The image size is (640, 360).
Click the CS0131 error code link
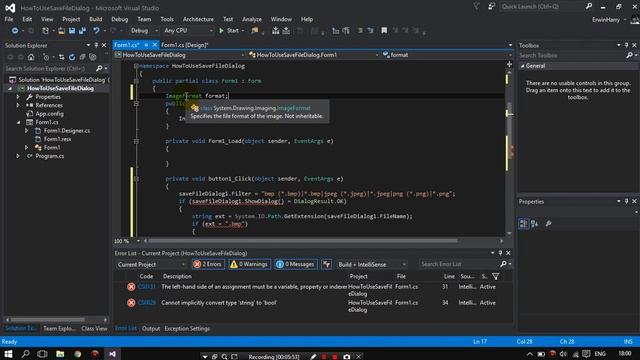(147, 287)
